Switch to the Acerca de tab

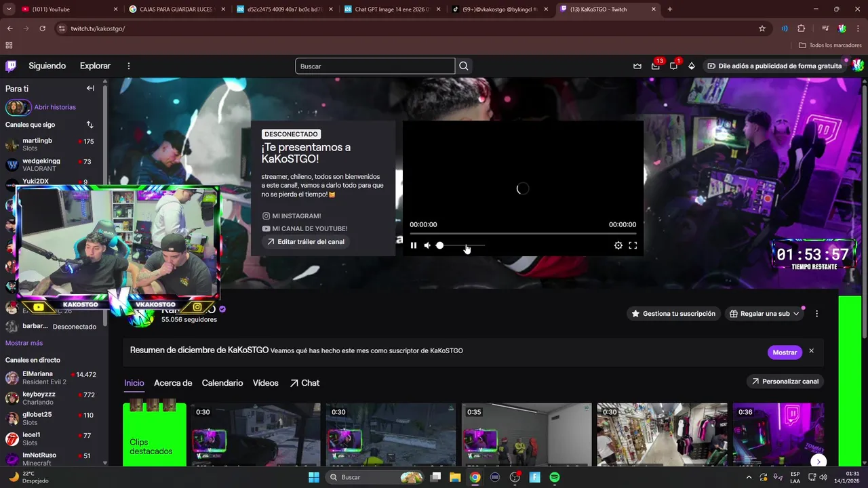[x=173, y=383]
